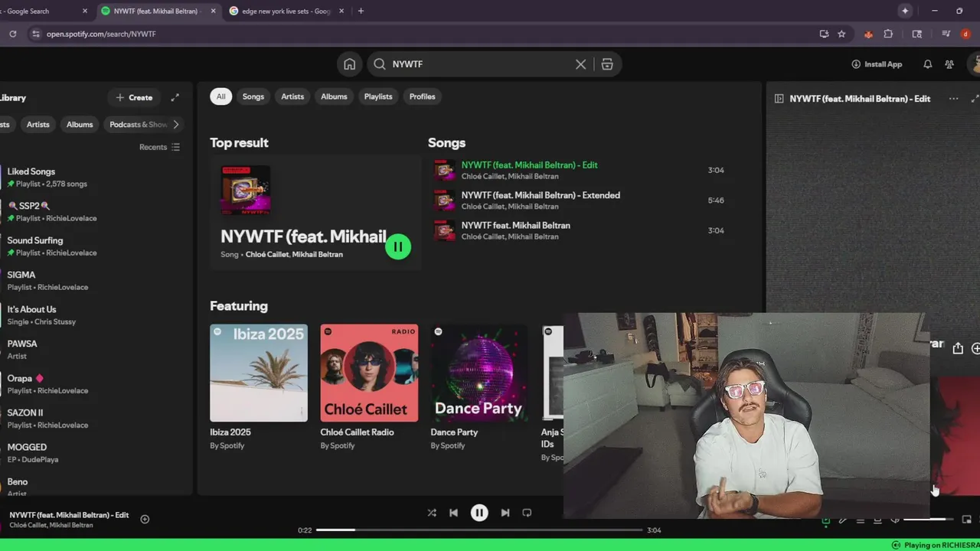Click the green NYWTF - Edit song title

[529, 165]
